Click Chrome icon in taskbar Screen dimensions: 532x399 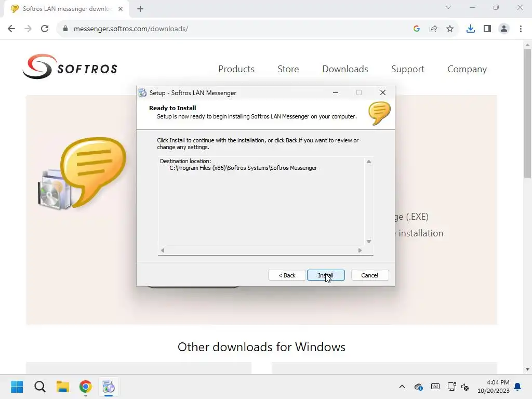tap(86, 387)
